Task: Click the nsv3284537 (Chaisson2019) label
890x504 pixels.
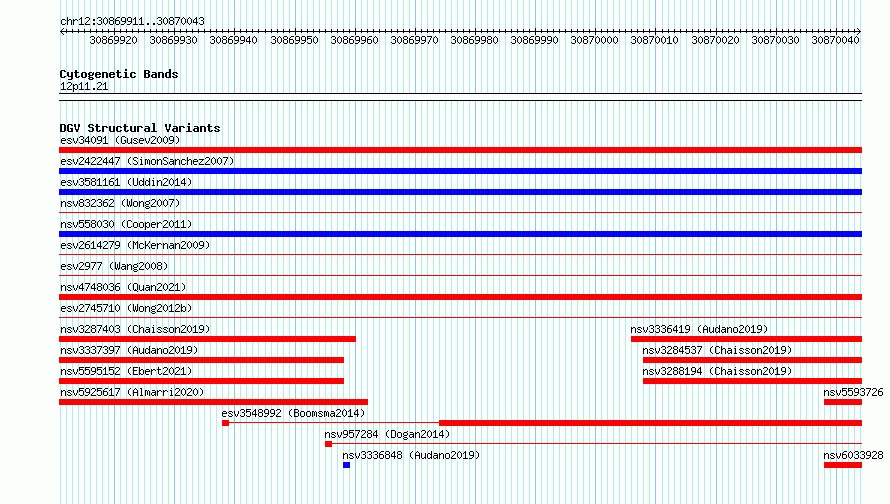Action: [x=717, y=350]
